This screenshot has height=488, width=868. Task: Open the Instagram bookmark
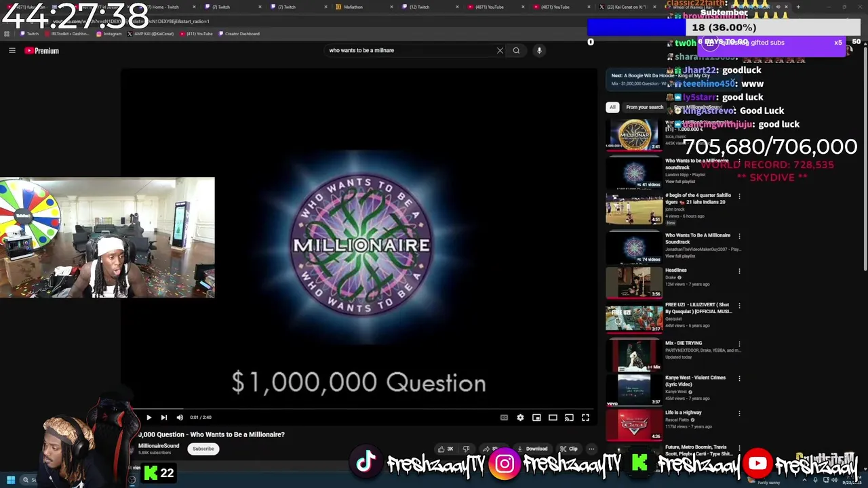(x=109, y=33)
